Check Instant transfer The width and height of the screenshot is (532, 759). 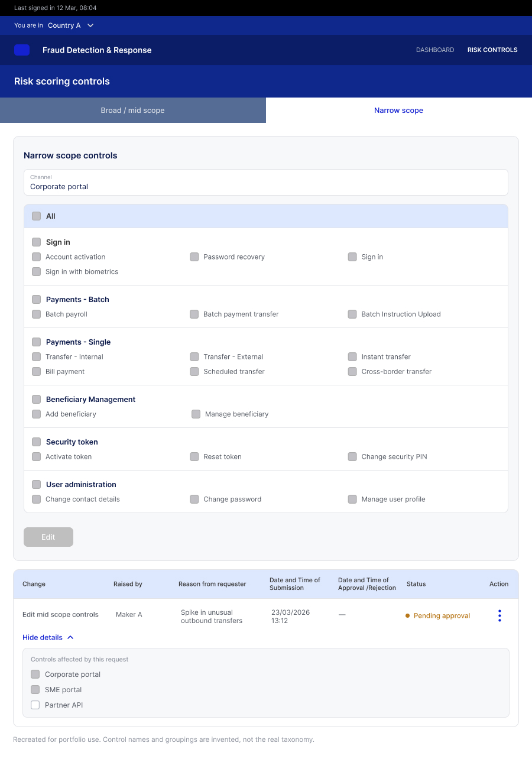[x=352, y=357]
